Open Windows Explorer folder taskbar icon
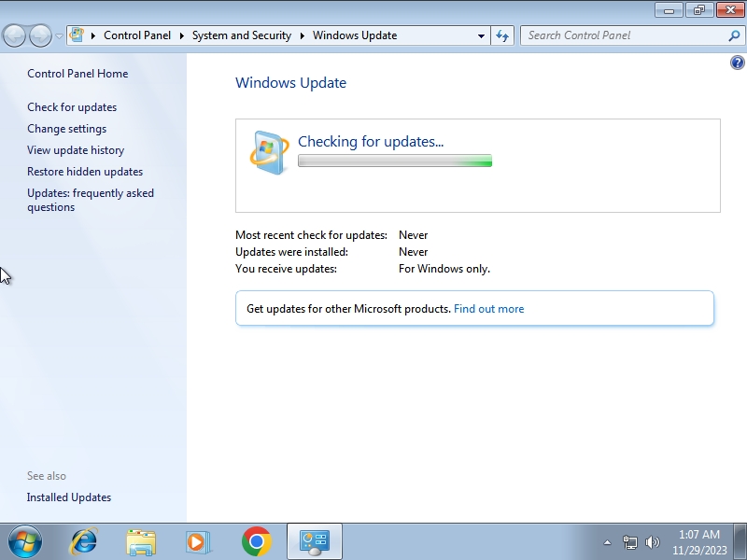747x560 pixels. tap(141, 542)
